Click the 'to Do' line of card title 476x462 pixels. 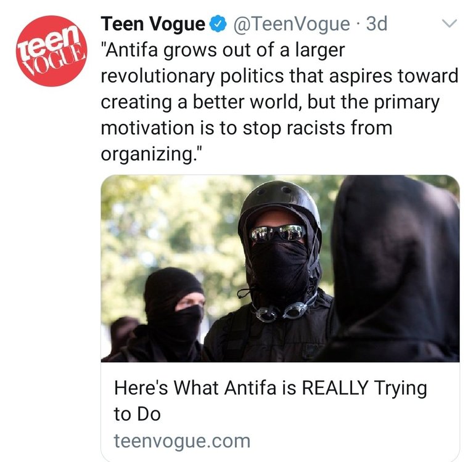pyautogui.click(x=137, y=415)
